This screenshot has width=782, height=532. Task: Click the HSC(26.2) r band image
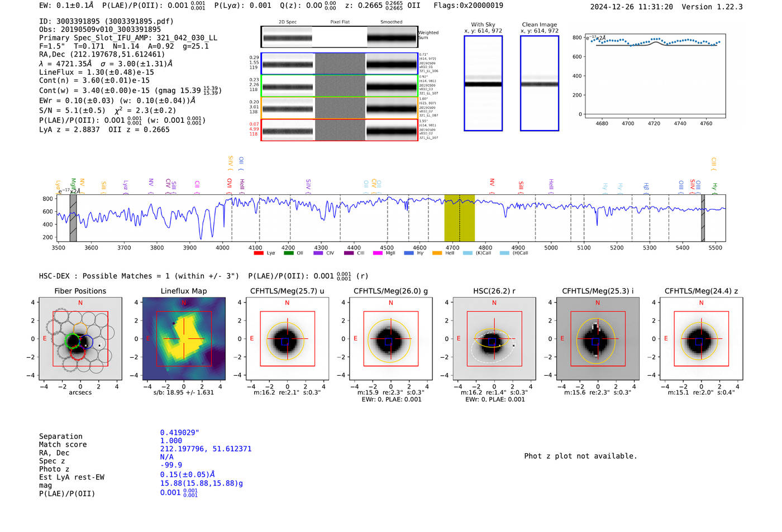[494, 339]
